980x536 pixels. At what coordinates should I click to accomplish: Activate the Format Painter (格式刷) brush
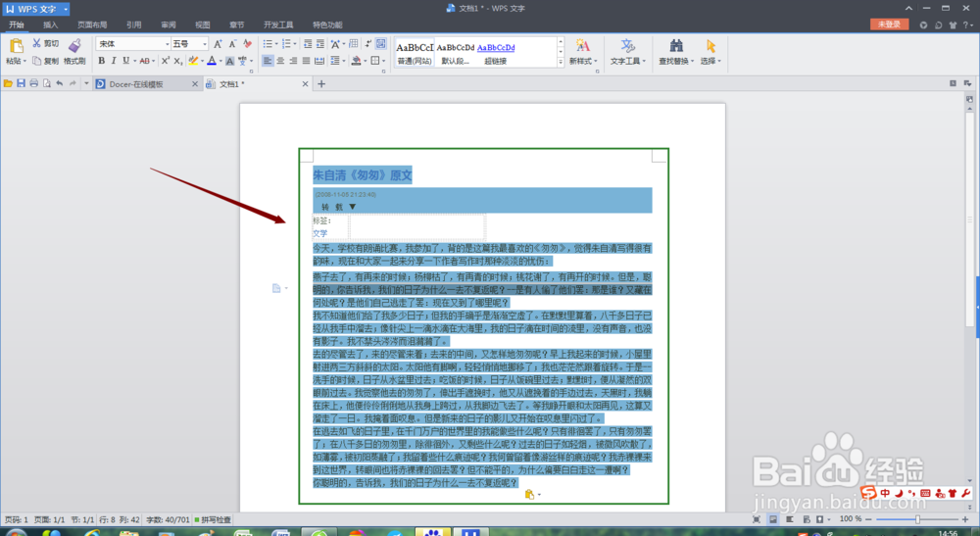(x=74, y=51)
